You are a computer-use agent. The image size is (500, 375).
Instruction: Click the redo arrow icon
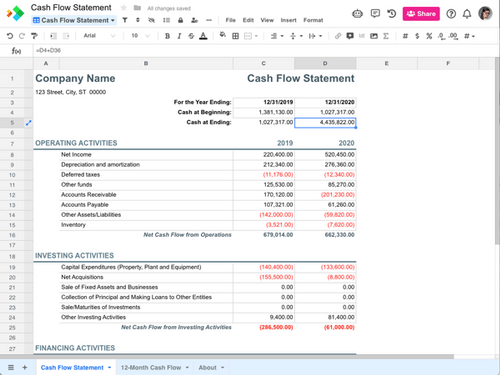pos(22,36)
